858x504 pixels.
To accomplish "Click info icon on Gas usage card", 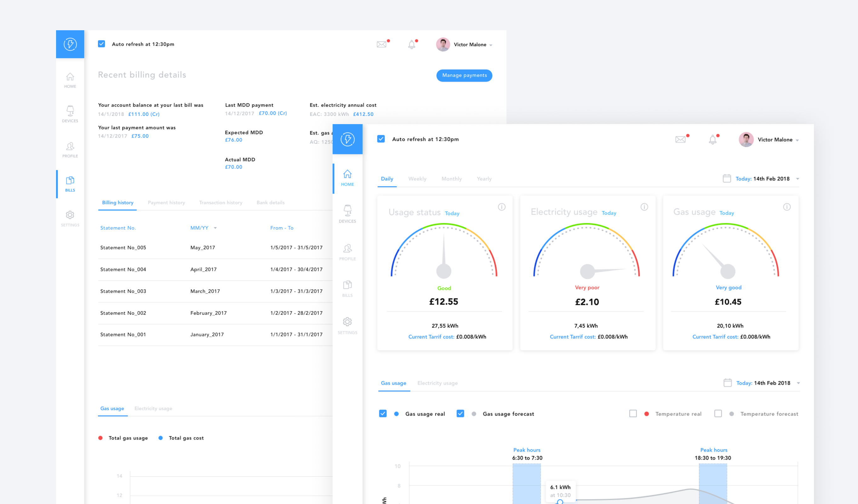I will 787,207.
